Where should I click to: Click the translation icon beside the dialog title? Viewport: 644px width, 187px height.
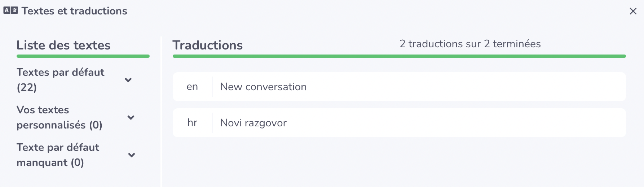pyautogui.click(x=10, y=10)
